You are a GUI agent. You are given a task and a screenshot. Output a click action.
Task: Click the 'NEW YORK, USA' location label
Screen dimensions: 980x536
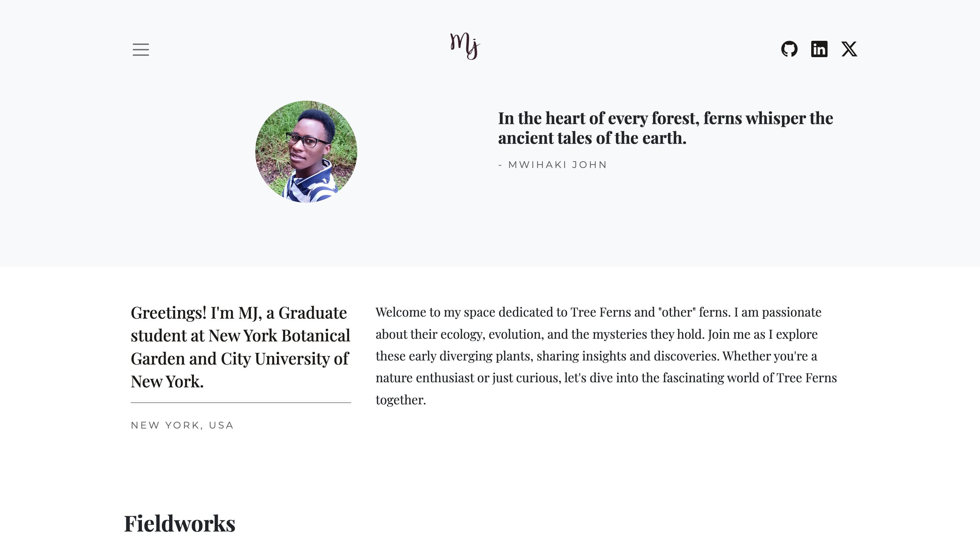point(182,425)
